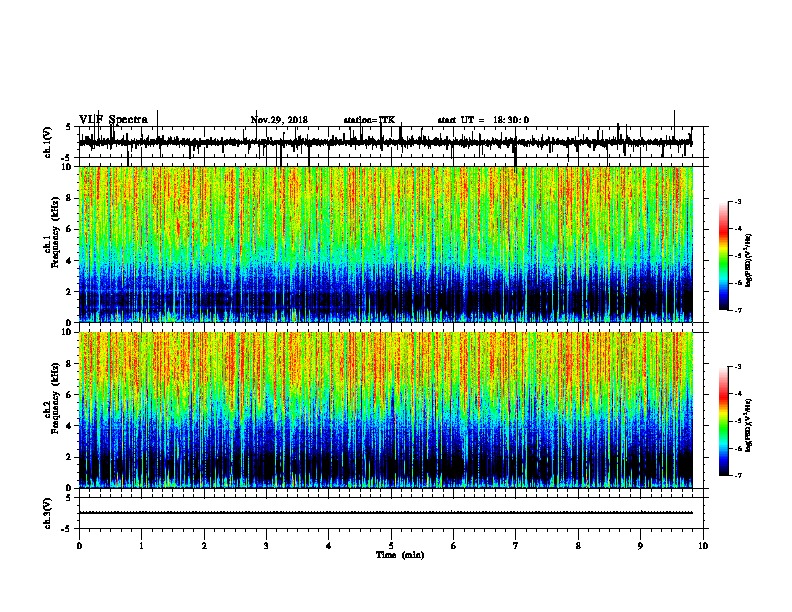This screenshot has width=792, height=612.
Task: Click the time axis tick label "6"
Action: pos(454,545)
